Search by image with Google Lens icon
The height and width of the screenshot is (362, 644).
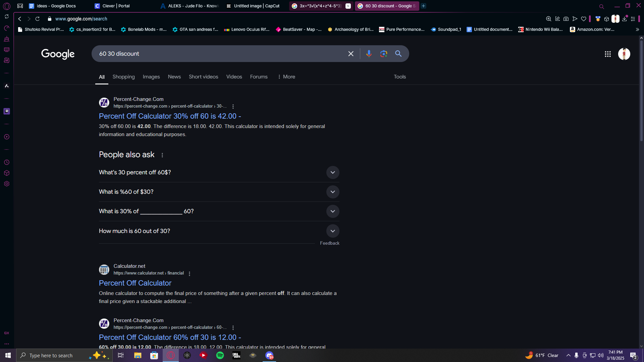384,54
